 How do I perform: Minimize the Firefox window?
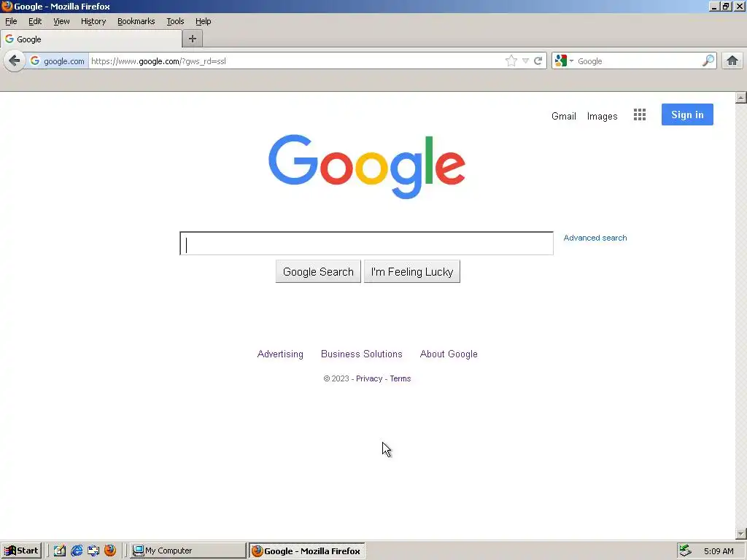713,7
